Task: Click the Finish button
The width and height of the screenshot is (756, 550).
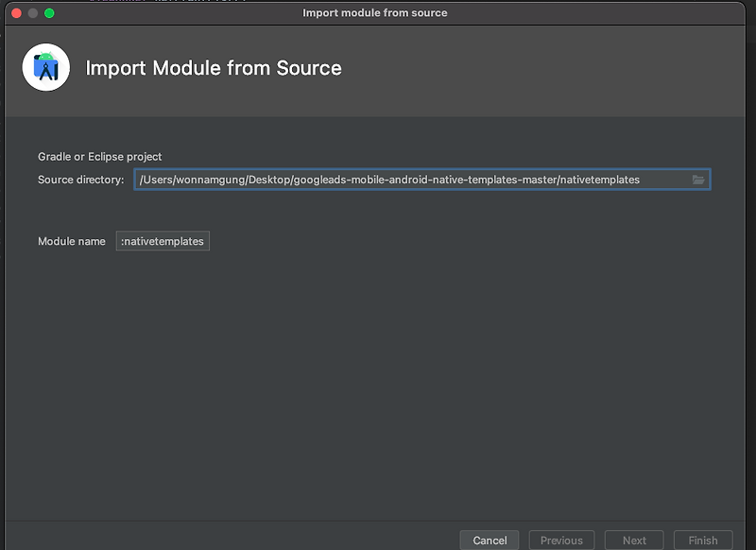Action: point(703,541)
